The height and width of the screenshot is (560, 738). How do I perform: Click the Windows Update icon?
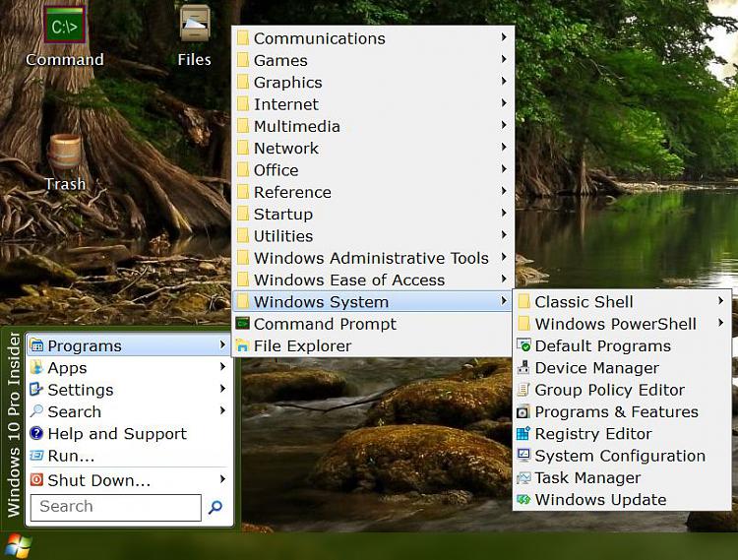point(523,499)
